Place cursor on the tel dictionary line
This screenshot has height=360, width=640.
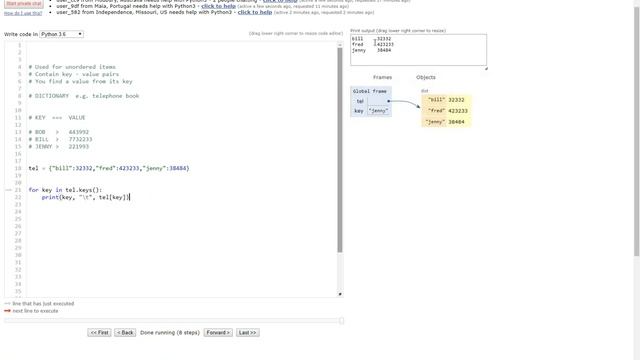109,168
